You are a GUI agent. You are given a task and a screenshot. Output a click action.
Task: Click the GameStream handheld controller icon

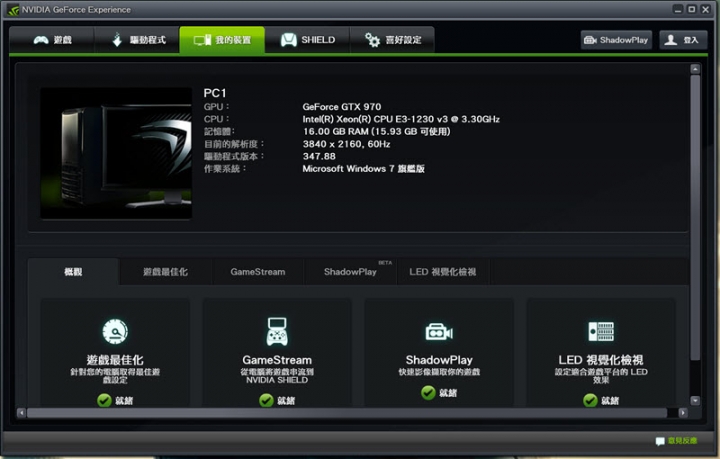point(277,331)
